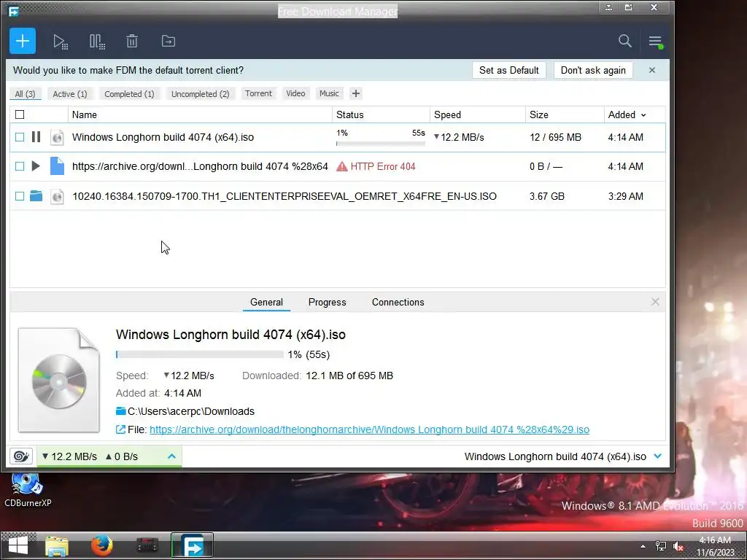Image resolution: width=747 pixels, height=560 pixels.
Task: Sort by Speed column header
Action: point(478,114)
